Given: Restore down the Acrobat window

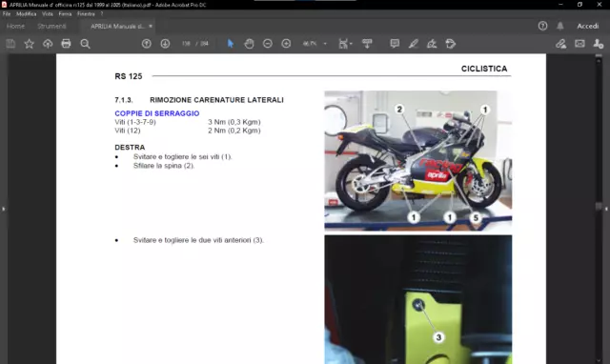Looking at the screenshot, I should pyautogui.click(x=579, y=5).
